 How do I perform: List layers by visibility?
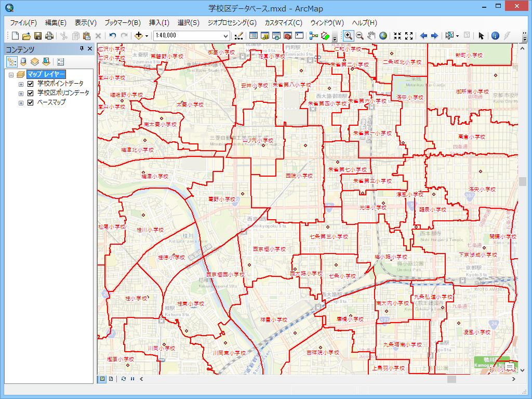35,62
